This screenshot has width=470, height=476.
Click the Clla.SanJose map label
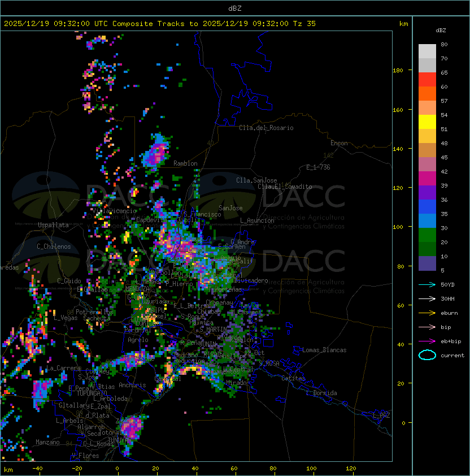(x=256, y=180)
